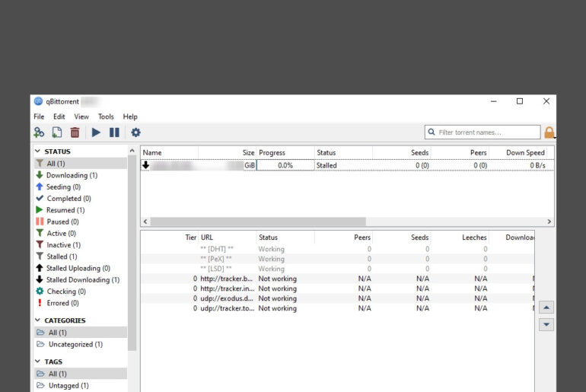
Task: Open the Edit menu
Action: tap(59, 116)
